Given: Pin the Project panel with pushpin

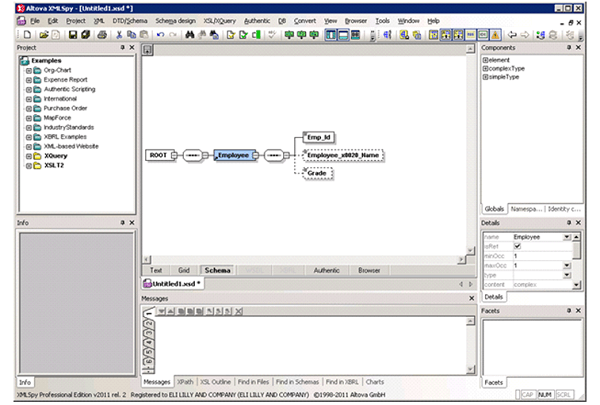Looking at the screenshot, I should [x=122, y=47].
